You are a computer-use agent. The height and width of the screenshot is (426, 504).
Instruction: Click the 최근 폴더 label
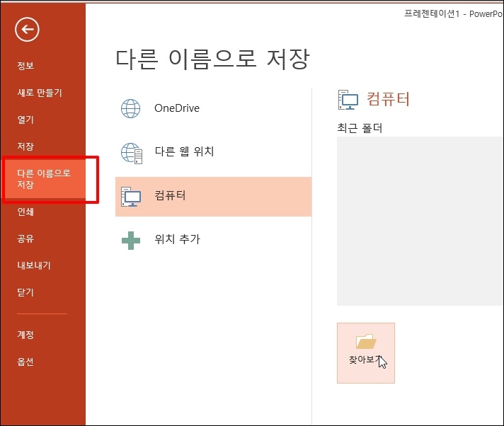[x=360, y=129]
